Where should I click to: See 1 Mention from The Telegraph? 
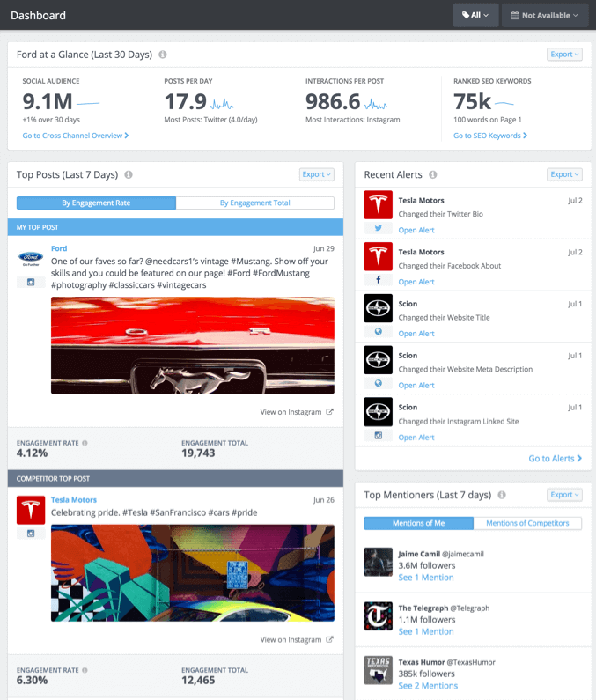pos(426,631)
